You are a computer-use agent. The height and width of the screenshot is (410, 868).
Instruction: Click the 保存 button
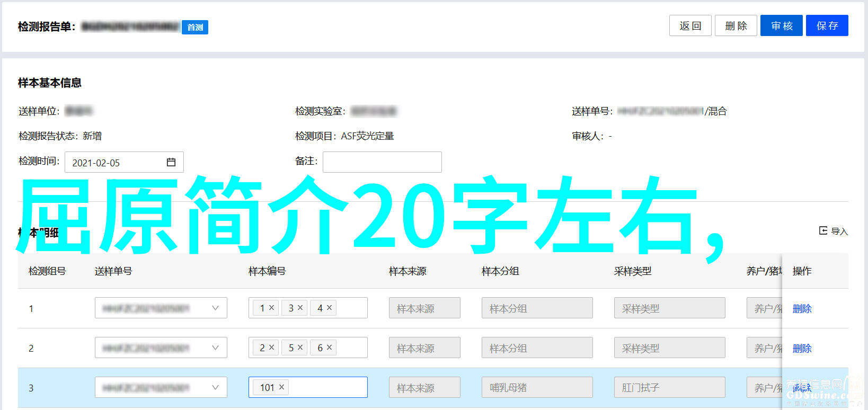[827, 25]
